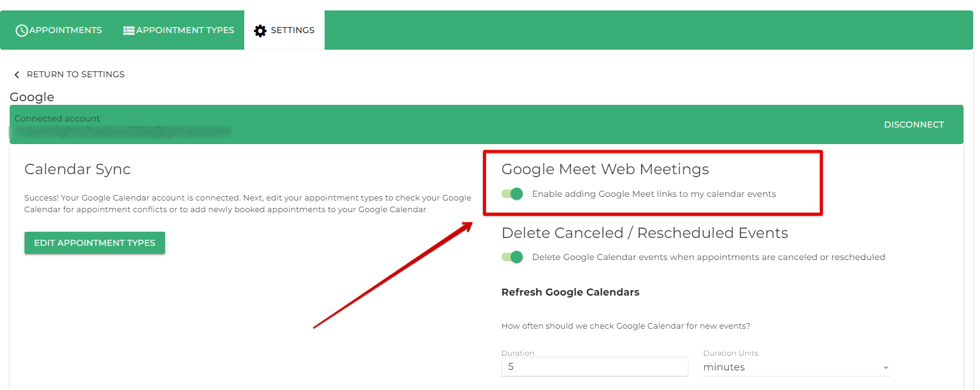This screenshot has height=390, width=980.
Task: Click the Delete Events toggle's green knob
Action: click(516, 257)
